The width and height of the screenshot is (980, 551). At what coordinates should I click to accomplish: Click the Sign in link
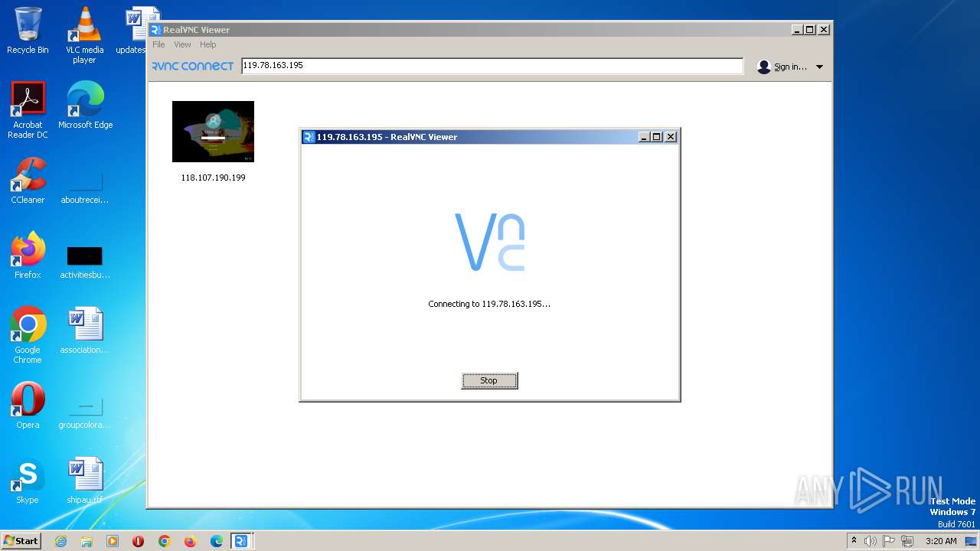(790, 67)
